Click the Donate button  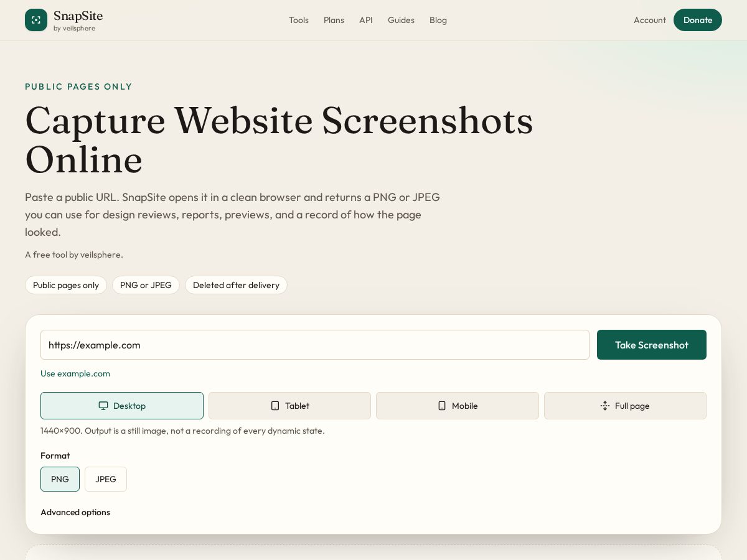698,20
